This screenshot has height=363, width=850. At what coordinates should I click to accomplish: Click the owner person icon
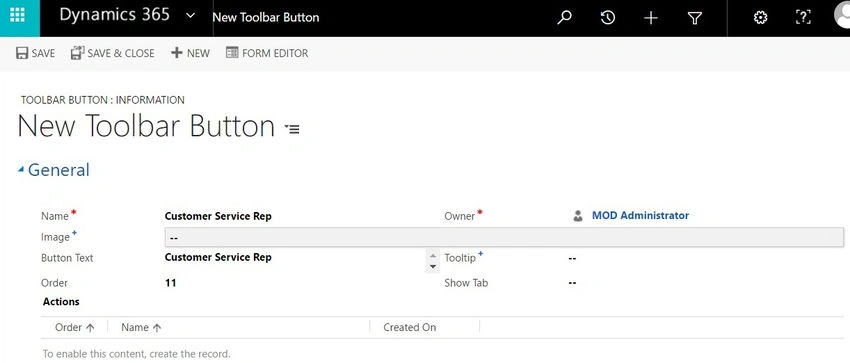578,216
